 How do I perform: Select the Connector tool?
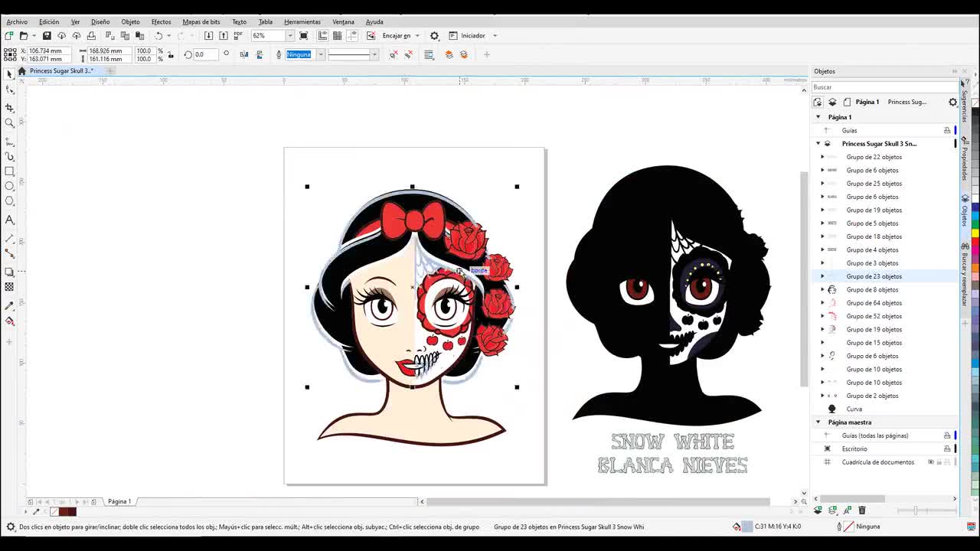[9, 253]
